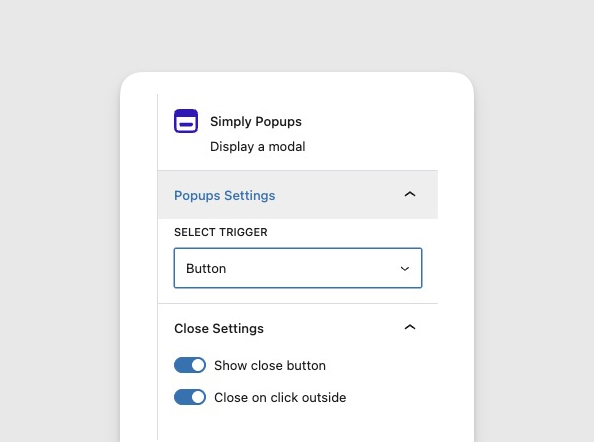Click the Simply Popups block icon

186,121
